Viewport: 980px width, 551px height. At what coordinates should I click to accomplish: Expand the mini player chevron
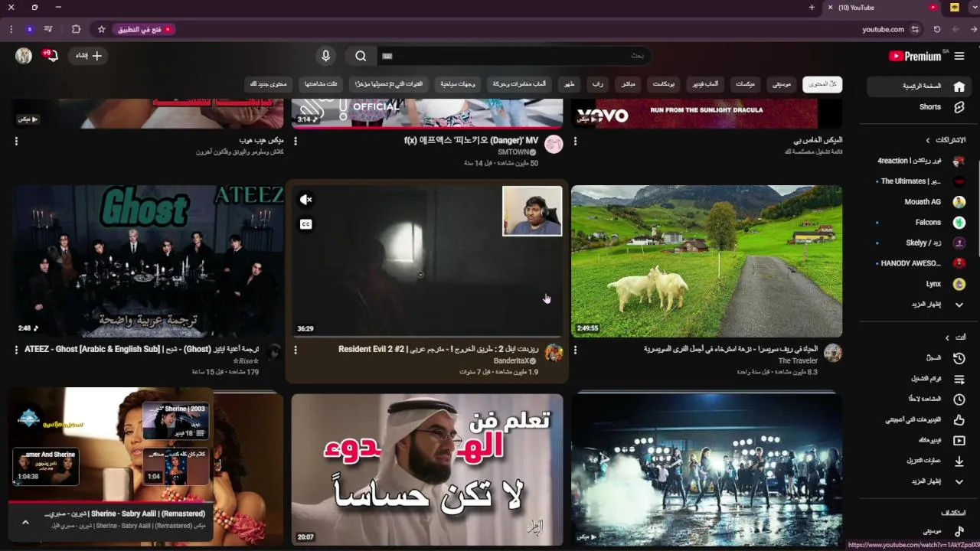[x=25, y=522]
